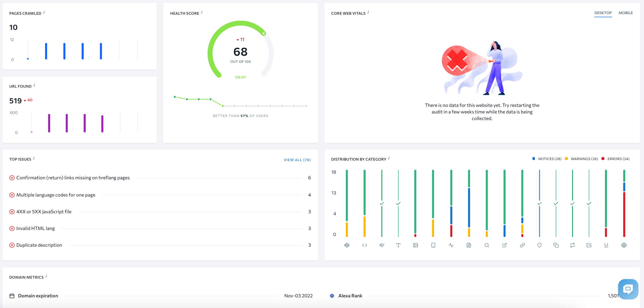The width and height of the screenshot is (644, 308).
Task: Click the document file category icon
Action: pyautogui.click(x=469, y=245)
